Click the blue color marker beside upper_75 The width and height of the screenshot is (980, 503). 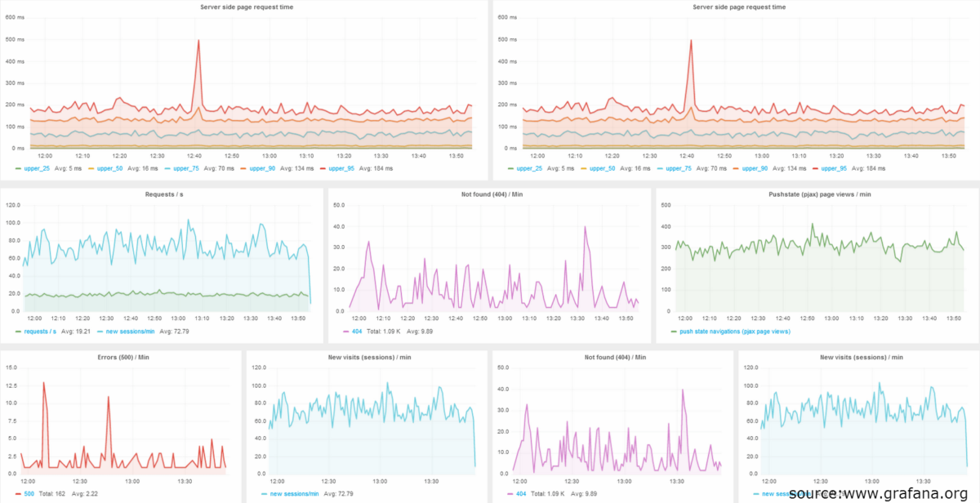[x=167, y=167]
